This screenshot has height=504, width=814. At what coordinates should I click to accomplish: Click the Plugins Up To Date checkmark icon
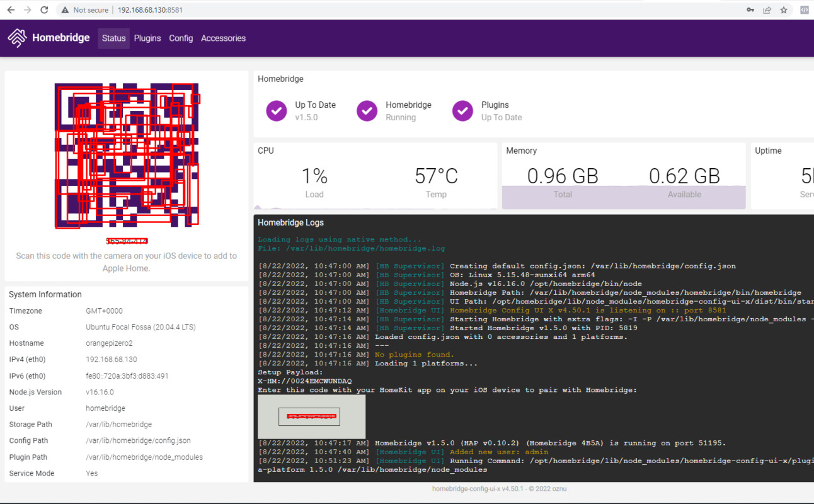coord(463,111)
